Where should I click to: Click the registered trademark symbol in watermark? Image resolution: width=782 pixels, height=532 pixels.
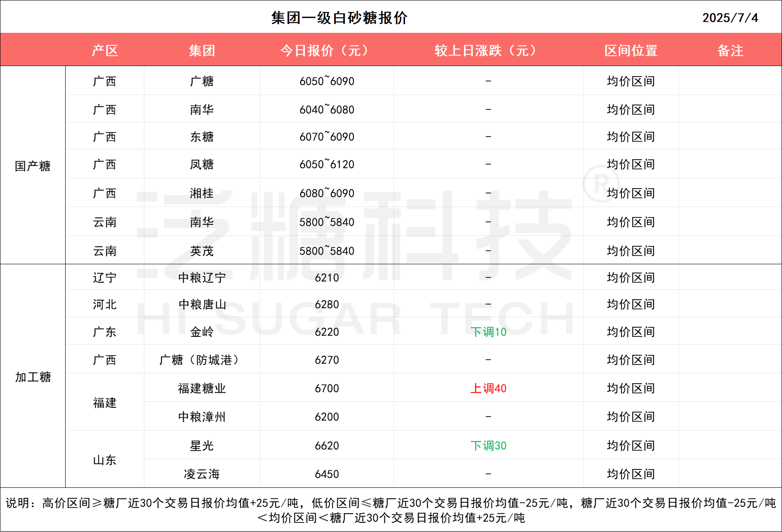(601, 184)
